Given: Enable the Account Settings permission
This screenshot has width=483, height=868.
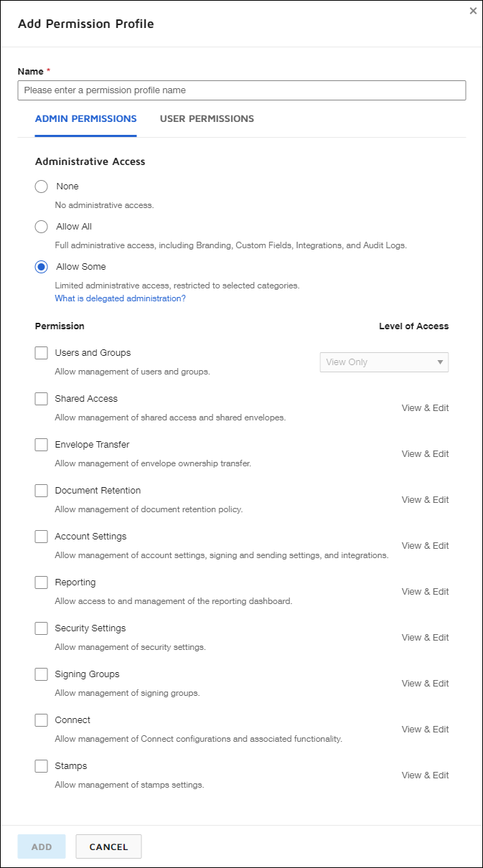Looking at the screenshot, I should 41,536.
